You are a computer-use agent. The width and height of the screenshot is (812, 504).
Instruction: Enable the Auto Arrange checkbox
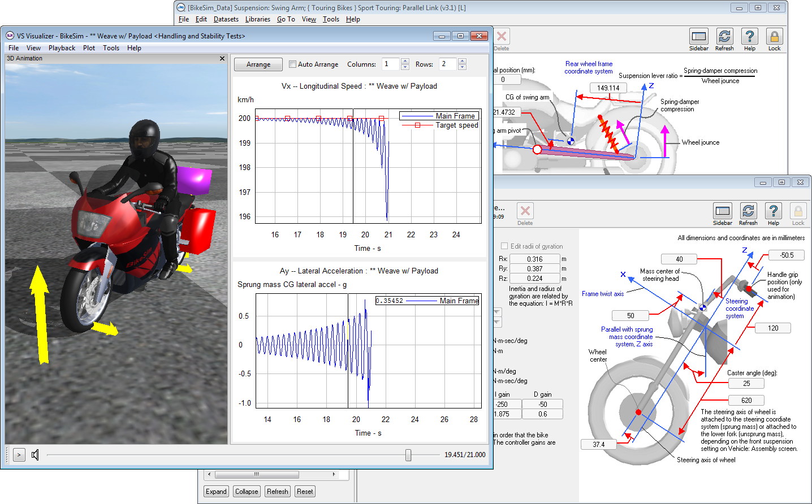click(292, 64)
